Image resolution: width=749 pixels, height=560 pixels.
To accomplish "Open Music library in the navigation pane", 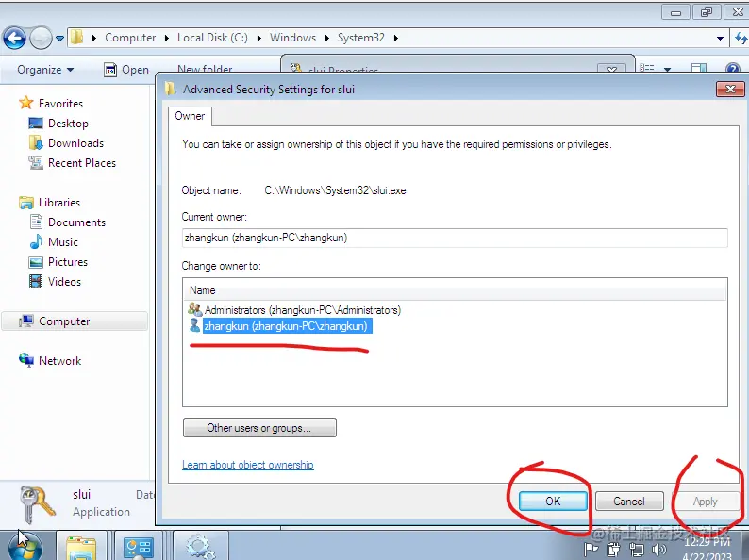I will point(63,242).
